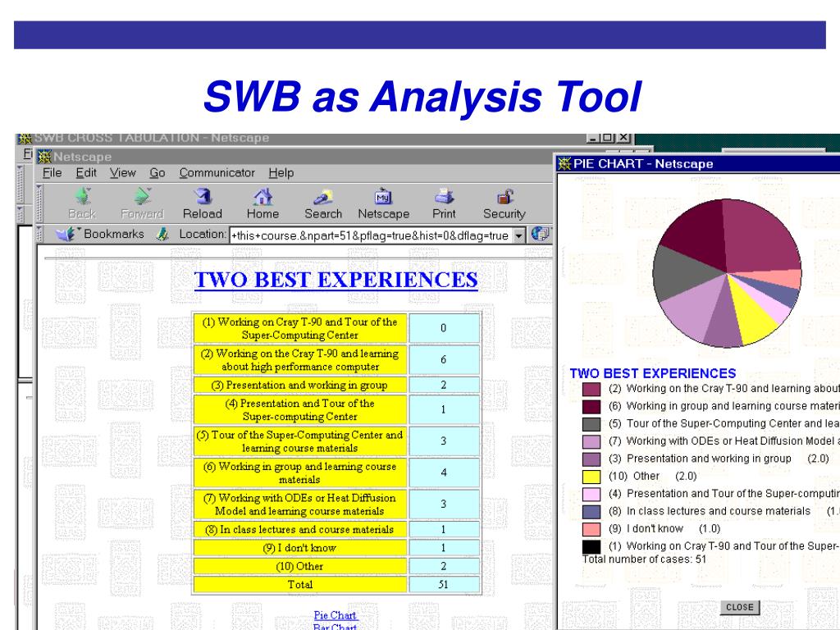Open the File menu

tap(52, 172)
